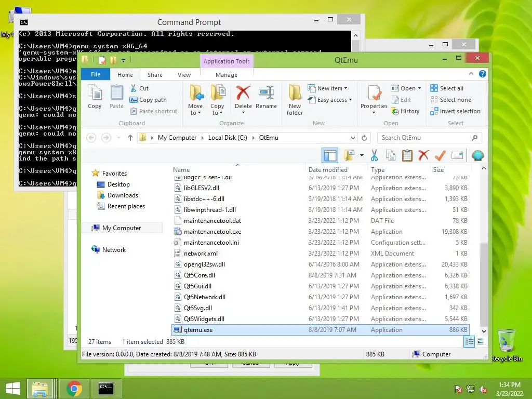The width and height of the screenshot is (532, 399).
Task: Click the Application Tools contextual tab
Action: 227,61
